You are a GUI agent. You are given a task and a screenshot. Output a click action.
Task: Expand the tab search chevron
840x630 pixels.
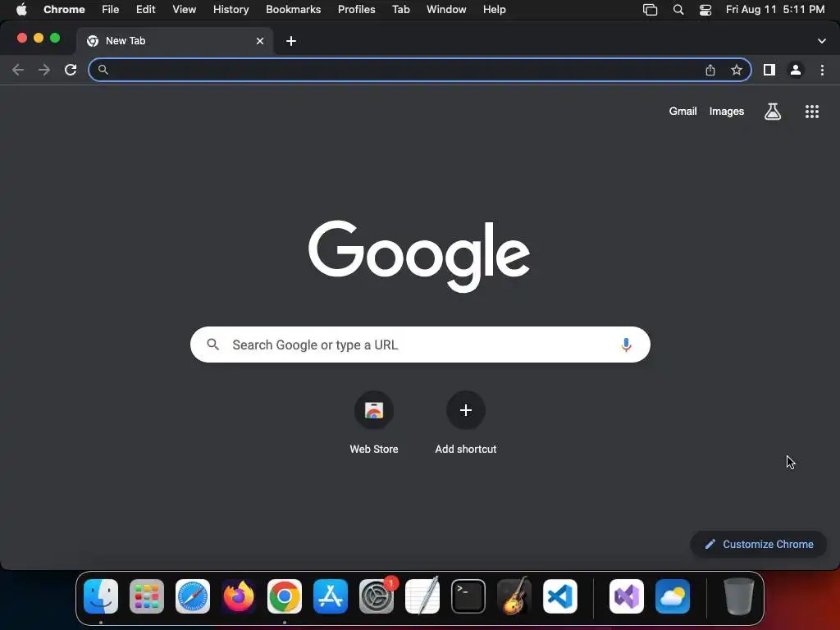pyautogui.click(x=822, y=41)
